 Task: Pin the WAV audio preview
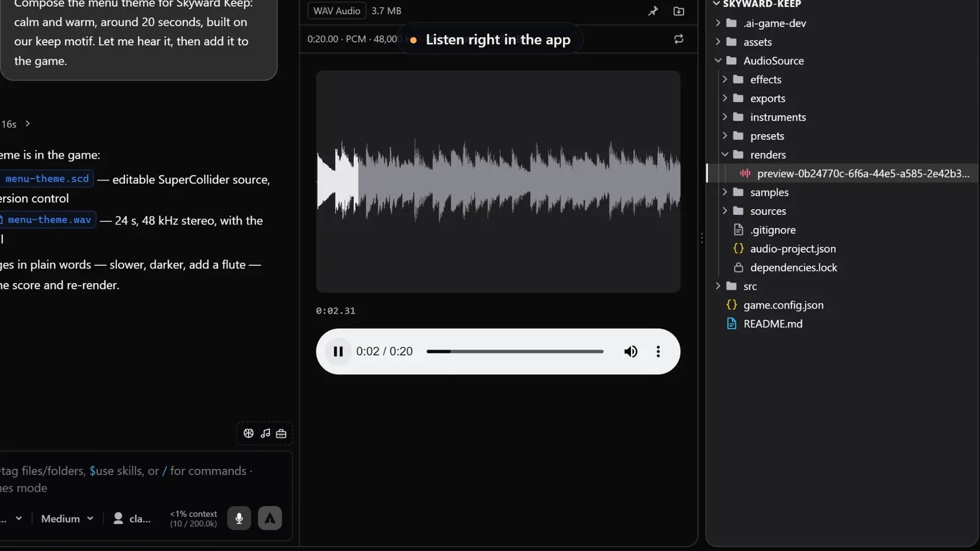point(653,11)
